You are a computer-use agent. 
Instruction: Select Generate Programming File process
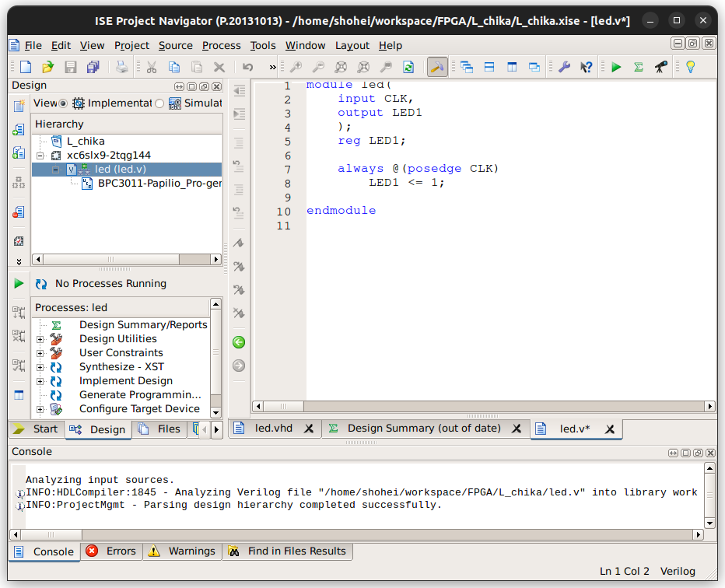(x=140, y=395)
